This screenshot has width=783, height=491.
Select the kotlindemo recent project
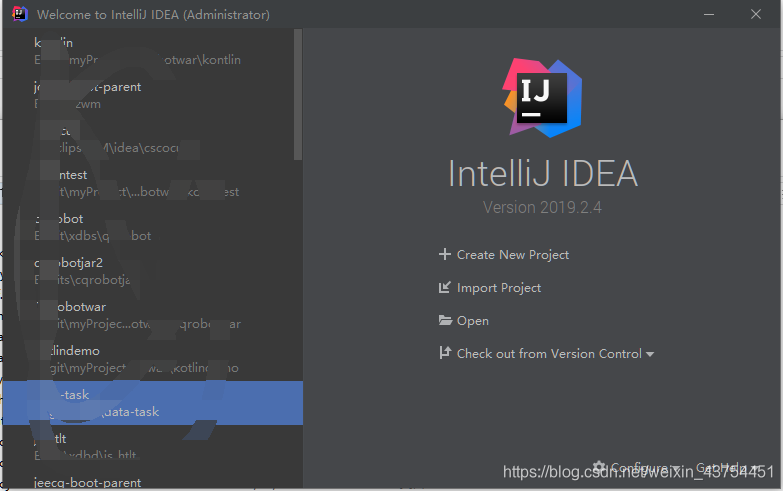point(80,359)
